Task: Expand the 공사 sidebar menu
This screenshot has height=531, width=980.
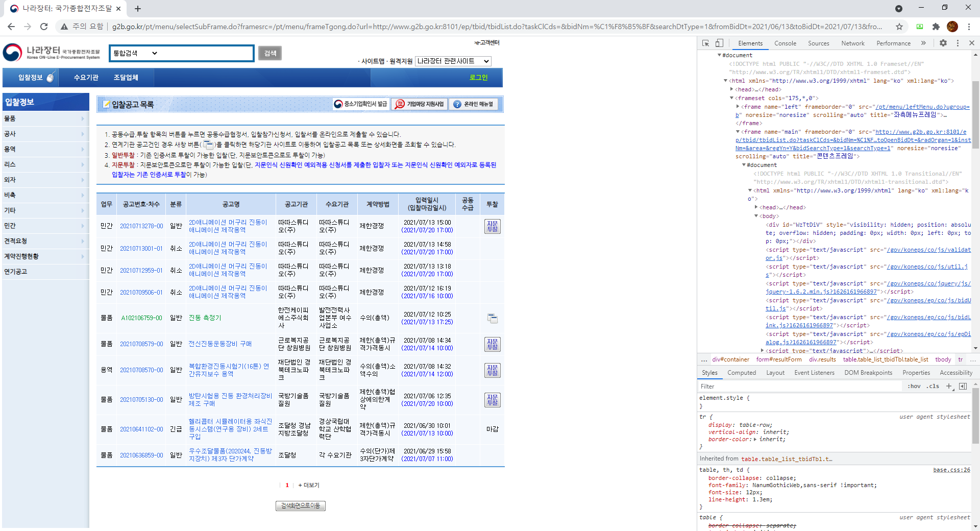Action: [45, 134]
